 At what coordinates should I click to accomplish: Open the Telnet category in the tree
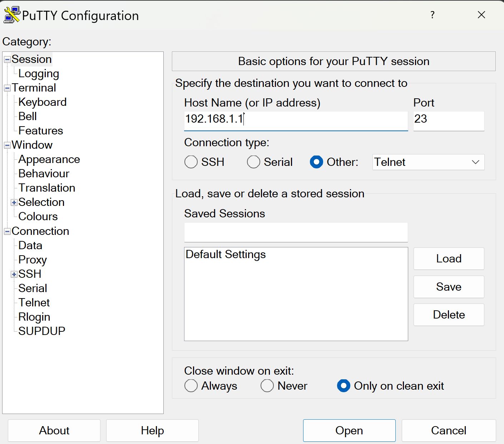pyautogui.click(x=34, y=302)
